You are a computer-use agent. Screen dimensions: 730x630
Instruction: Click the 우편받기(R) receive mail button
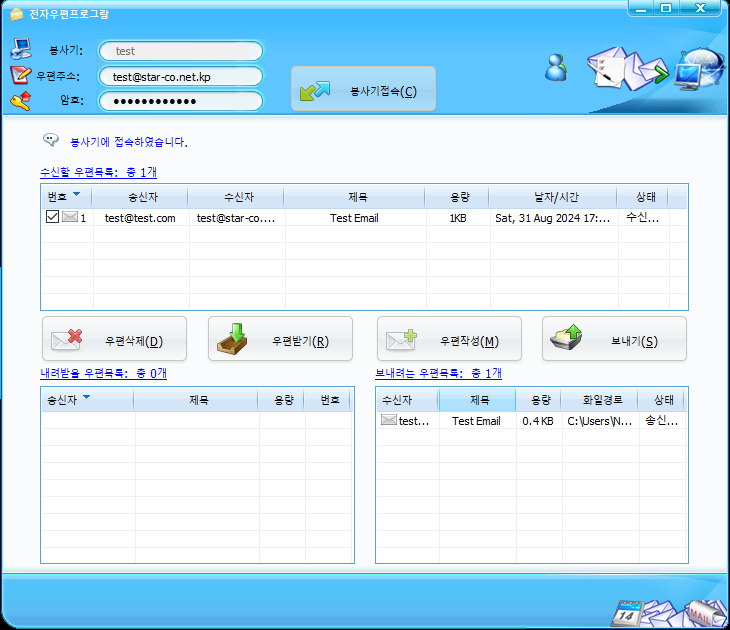tap(280, 341)
